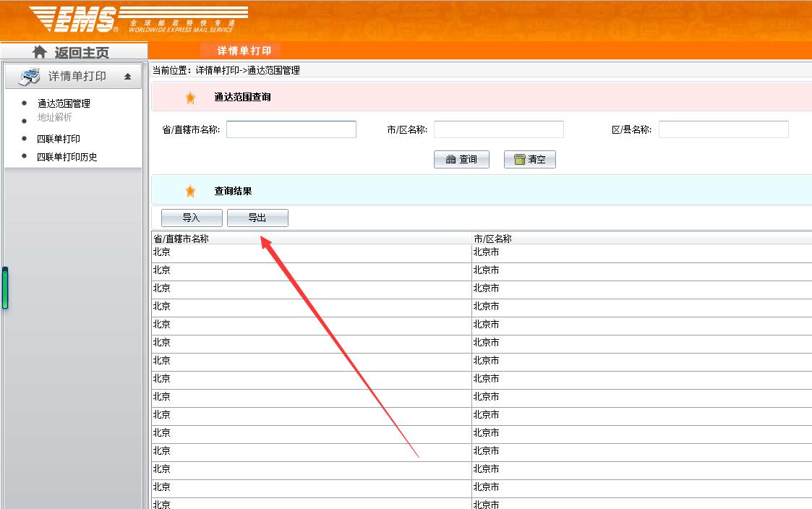Open the 详情单打印 tab
Image resolution: width=812 pixels, height=509 pixels.
(244, 51)
